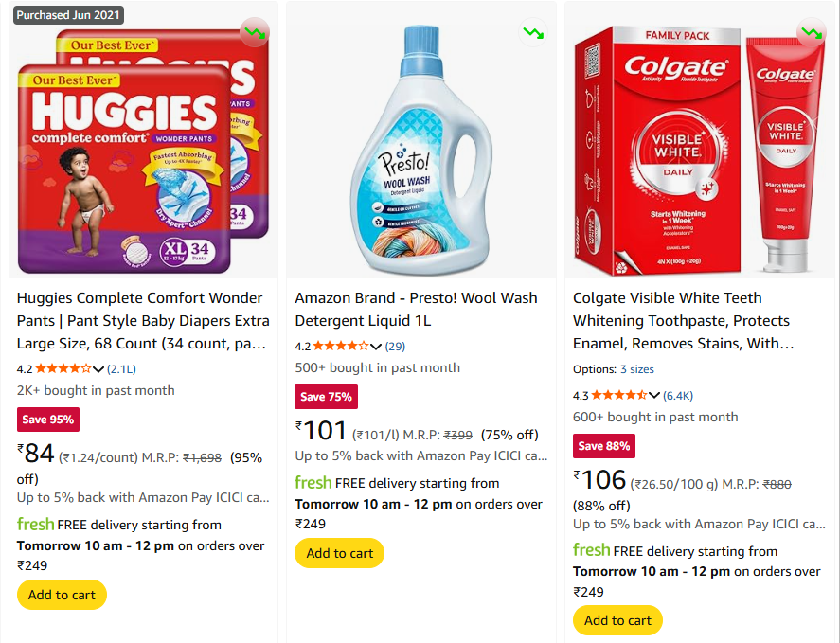Screen dimensions: 840x643
Task: Open the Colgate (6.4K) reviews count
Action: (x=678, y=395)
